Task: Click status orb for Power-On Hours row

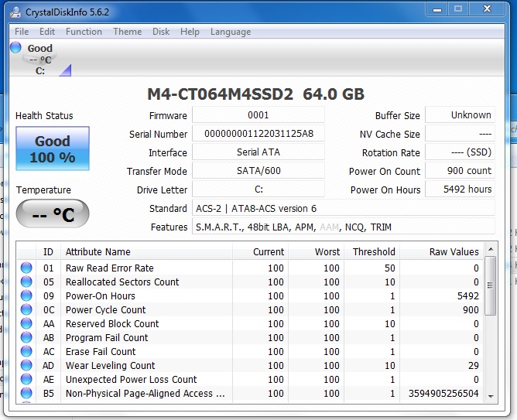Action: tap(26, 295)
